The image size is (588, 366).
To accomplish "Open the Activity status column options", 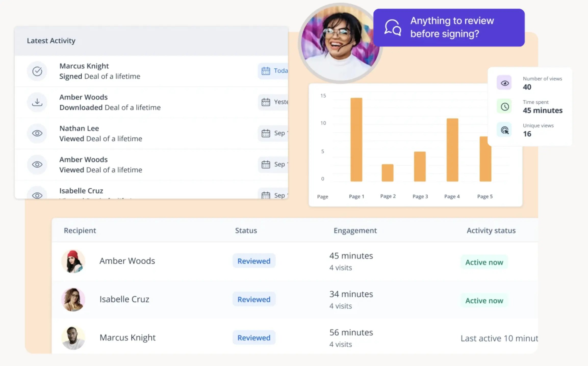I will (491, 230).
